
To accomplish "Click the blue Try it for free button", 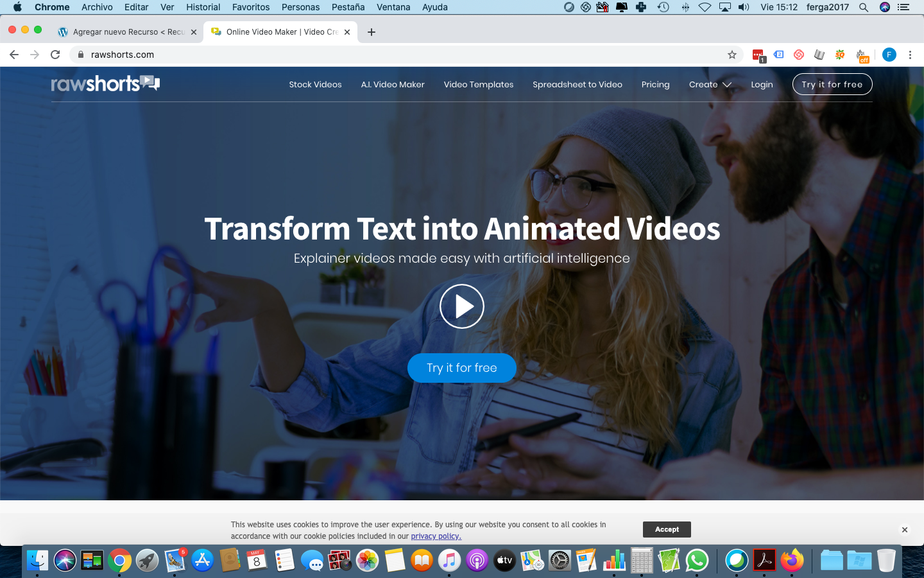I will [x=461, y=368].
